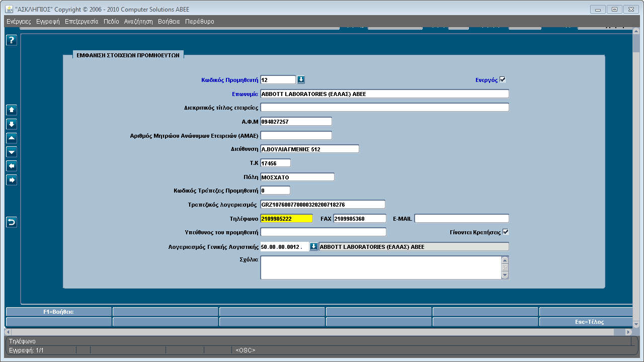
Task: Click the <OSC> status bar entry
Action: coord(245,350)
